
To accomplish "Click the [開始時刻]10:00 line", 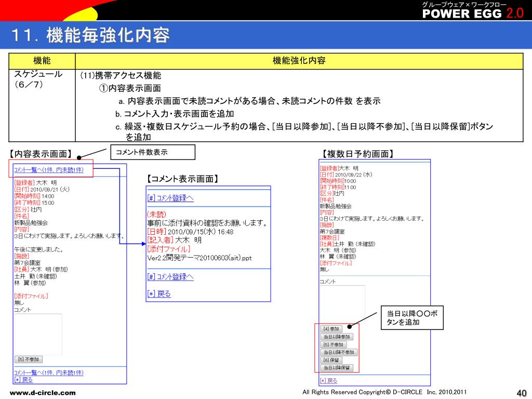I will coord(338,181).
